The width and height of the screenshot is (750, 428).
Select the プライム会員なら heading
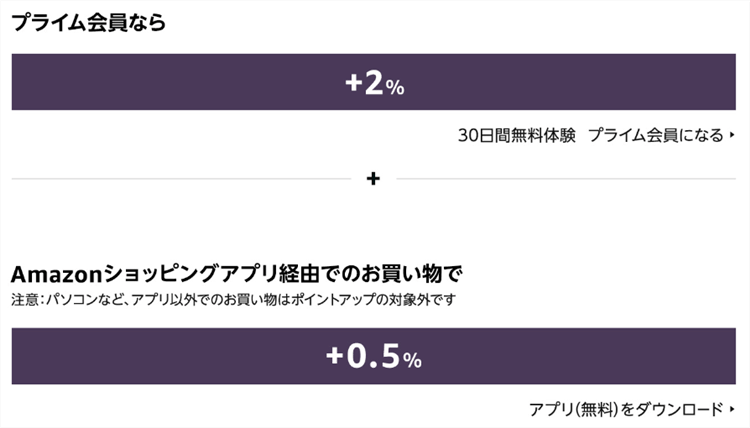pyautogui.click(x=88, y=24)
